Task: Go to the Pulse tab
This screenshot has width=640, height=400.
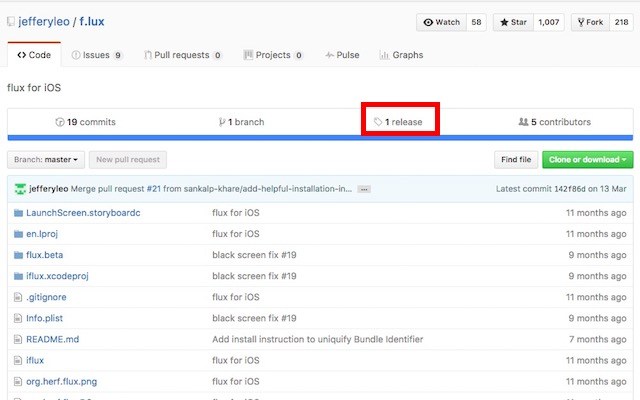Action: coord(342,55)
